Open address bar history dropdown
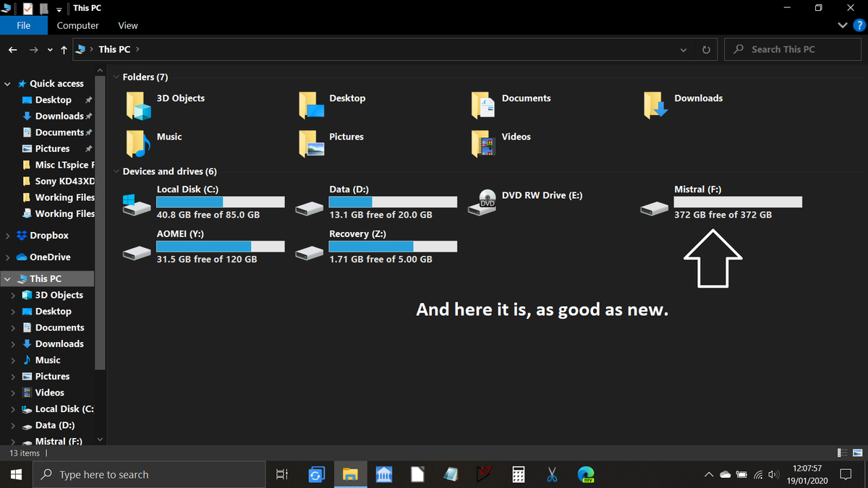The width and height of the screenshot is (868, 488). click(684, 50)
